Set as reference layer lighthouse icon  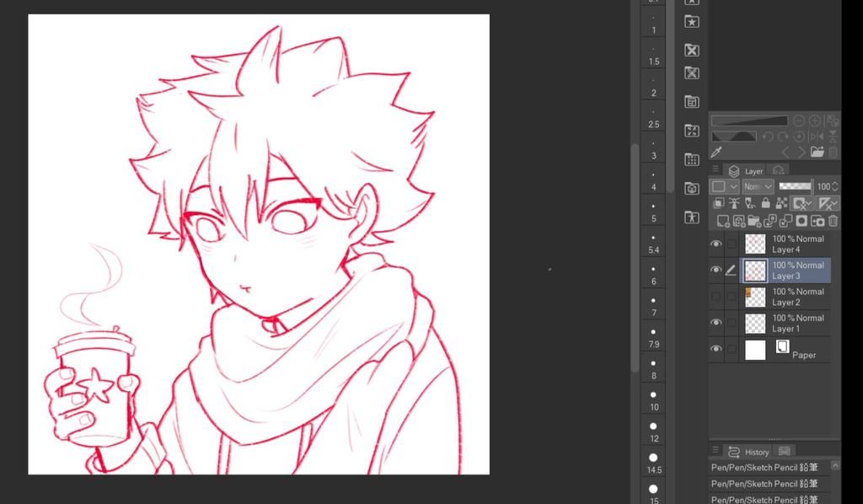(x=734, y=204)
